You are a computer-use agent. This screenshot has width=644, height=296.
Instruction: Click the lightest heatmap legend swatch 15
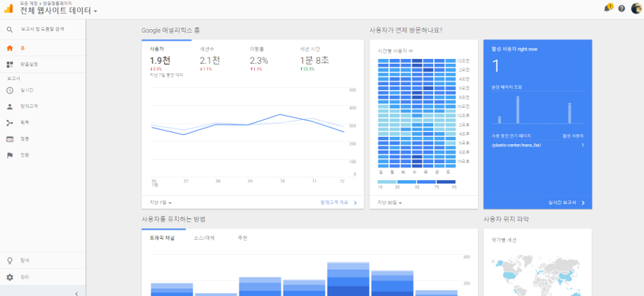tap(387, 182)
